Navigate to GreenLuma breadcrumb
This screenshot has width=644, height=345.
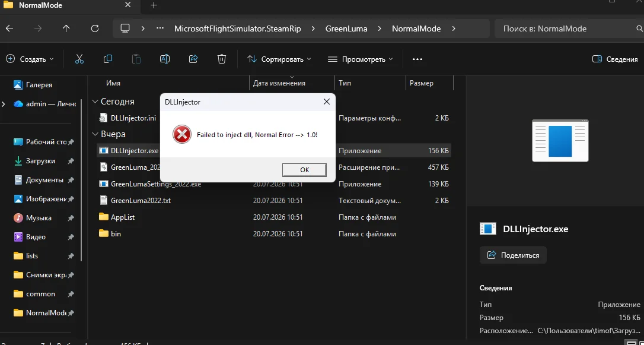(346, 29)
